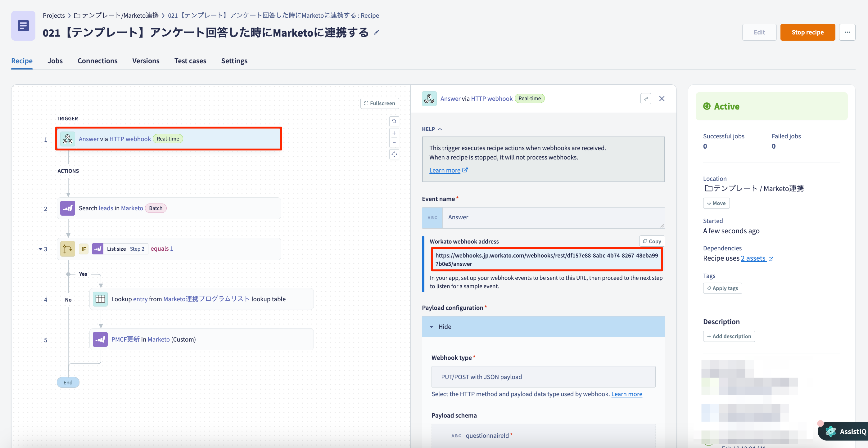Viewport: 868px width, 448px height.
Task: Open the Test cases tab
Action: point(190,60)
